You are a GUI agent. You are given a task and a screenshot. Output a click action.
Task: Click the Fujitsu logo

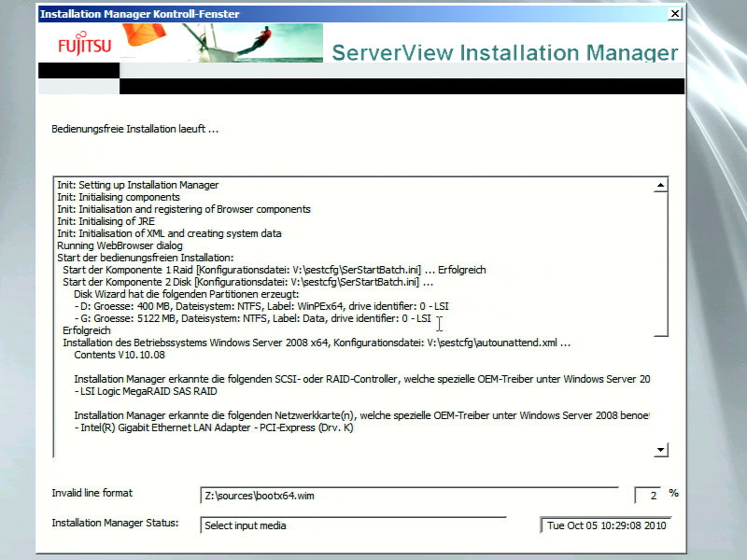[x=84, y=43]
